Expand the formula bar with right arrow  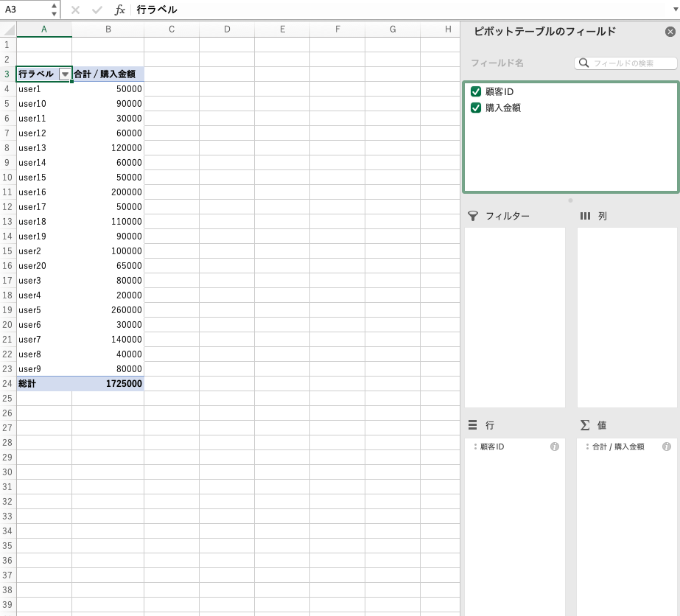(x=673, y=10)
